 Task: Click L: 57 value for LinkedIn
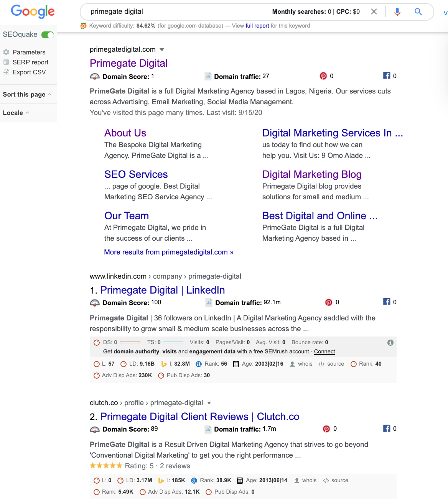point(108,364)
